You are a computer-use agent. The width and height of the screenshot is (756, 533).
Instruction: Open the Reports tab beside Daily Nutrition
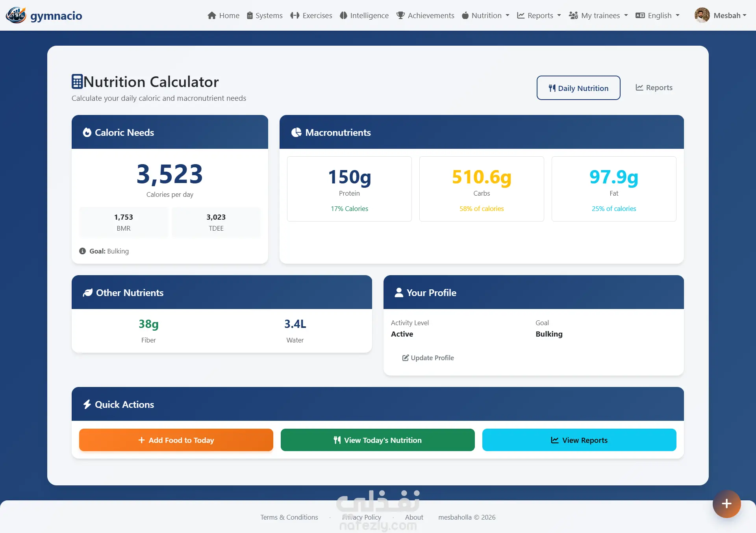click(x=654, y=87)
